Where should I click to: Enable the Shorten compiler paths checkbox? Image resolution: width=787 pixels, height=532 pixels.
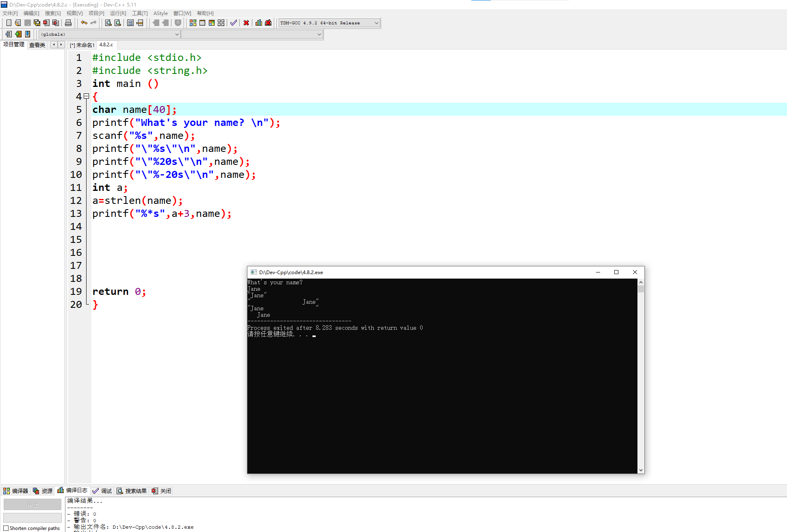(x=6, y=528)
